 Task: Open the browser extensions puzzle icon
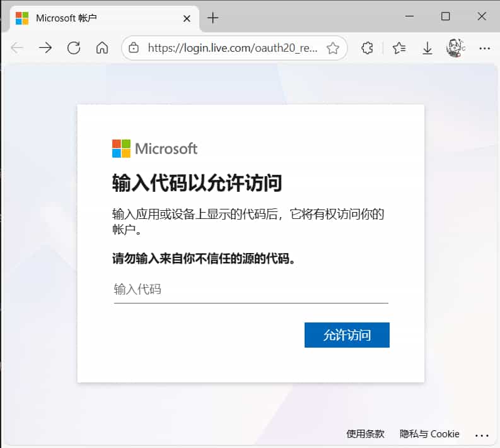click(x=367, y=48)
